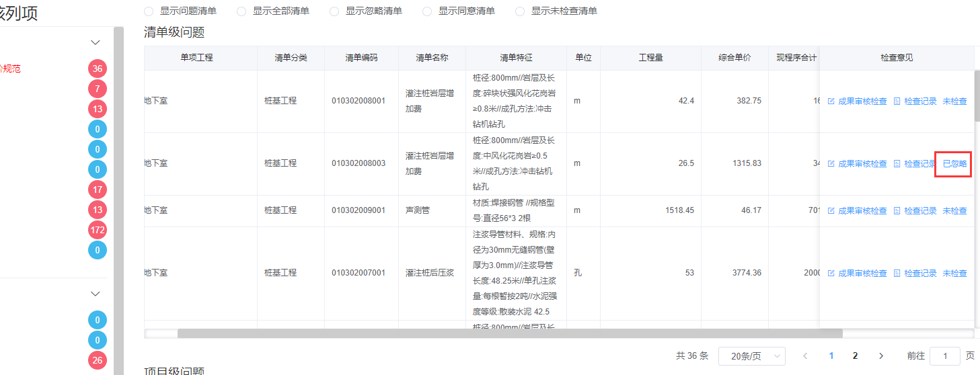980x375 pixels.
Task: Open 成果审核检查 for row 010302008003
Action: (857, 164)
